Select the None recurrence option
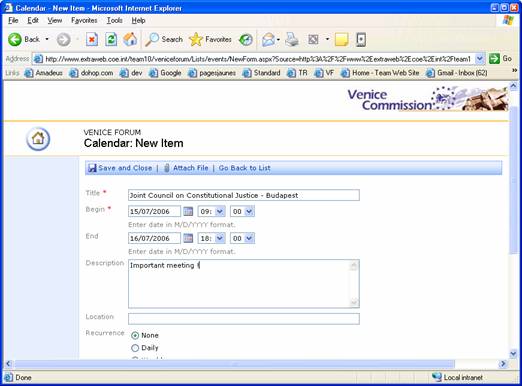 135,335
